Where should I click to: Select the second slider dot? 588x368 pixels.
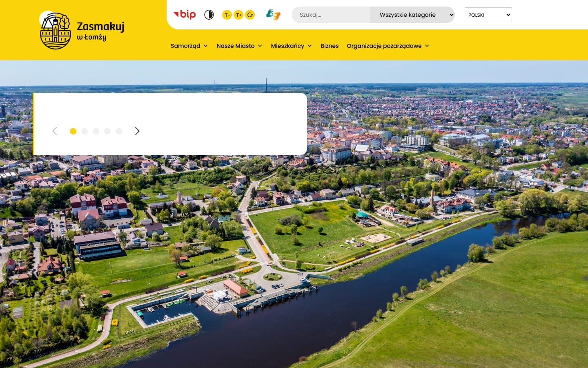(85, 131)
